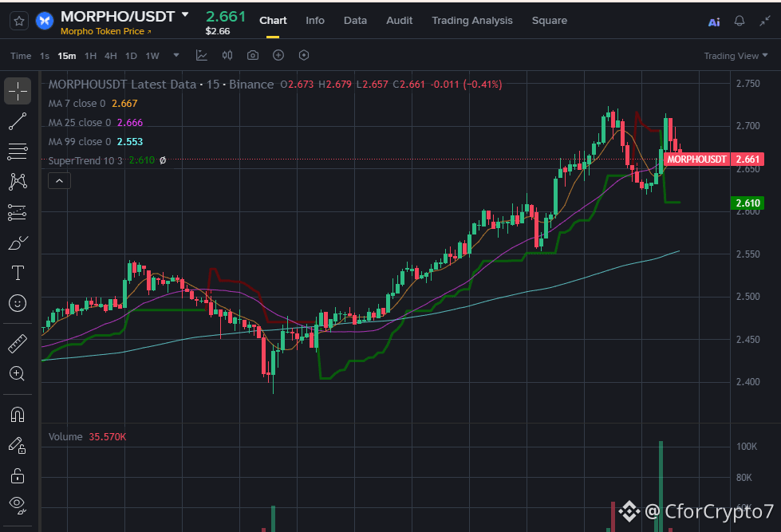The image size is (781, 532).
Task: Select the 4H time interval
Action: point(111,56)
